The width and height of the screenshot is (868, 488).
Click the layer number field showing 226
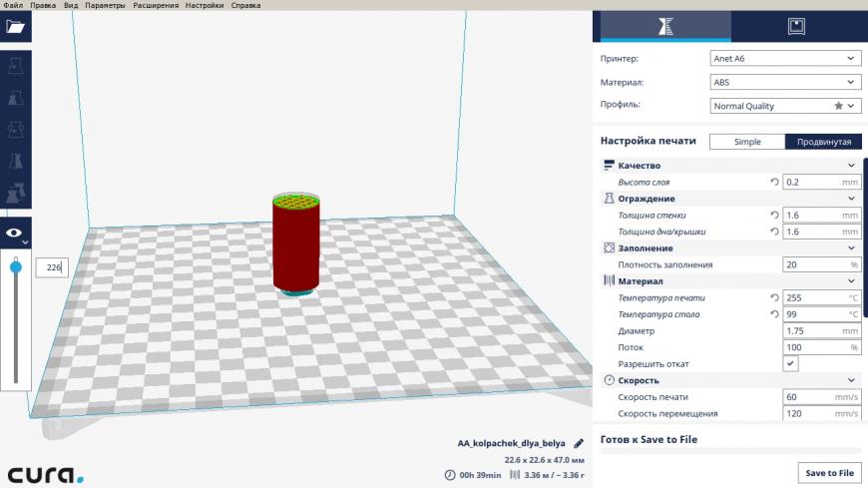coord(52,267)
